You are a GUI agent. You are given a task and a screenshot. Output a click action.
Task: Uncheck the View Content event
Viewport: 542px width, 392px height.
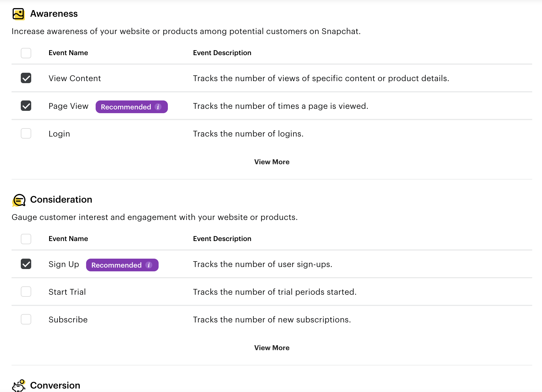[x=26, y=78]
